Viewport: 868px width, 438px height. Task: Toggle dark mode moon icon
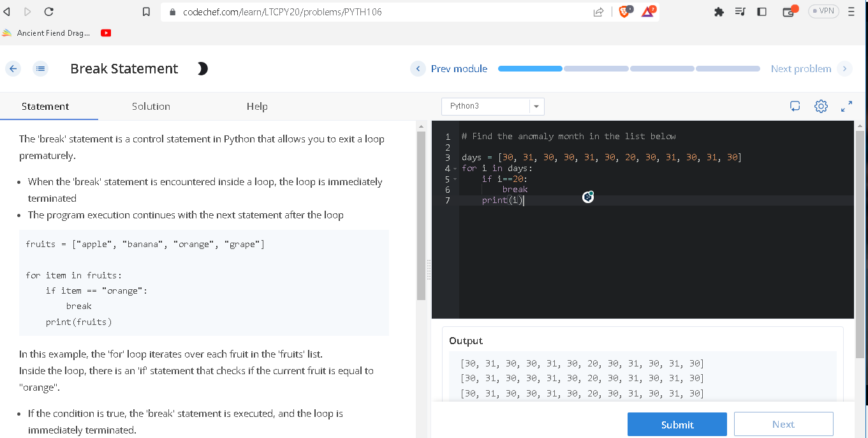202,69
